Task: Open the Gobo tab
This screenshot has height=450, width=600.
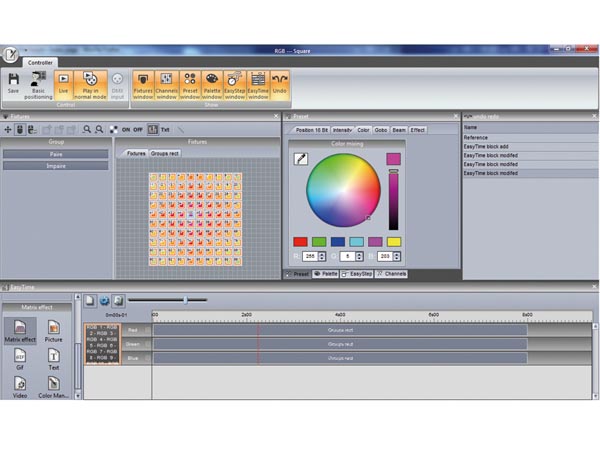Action: coord(381,130)
